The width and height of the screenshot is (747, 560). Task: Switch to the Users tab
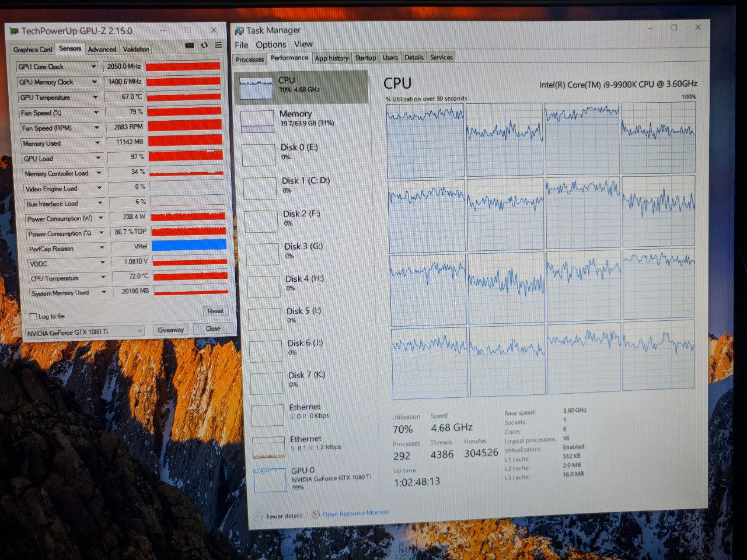(390, 58)
